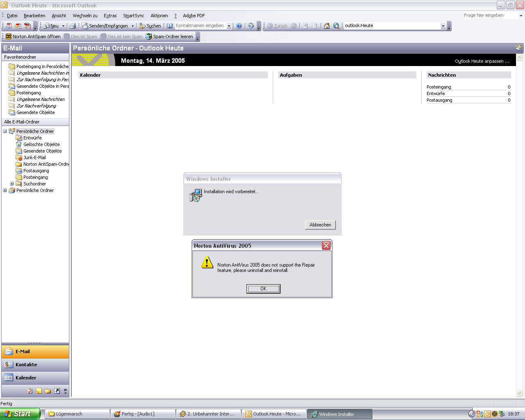Collapse the first Persönliche Ordner tree node
This screenshot has height=420, width=525.
coord(5,131)
